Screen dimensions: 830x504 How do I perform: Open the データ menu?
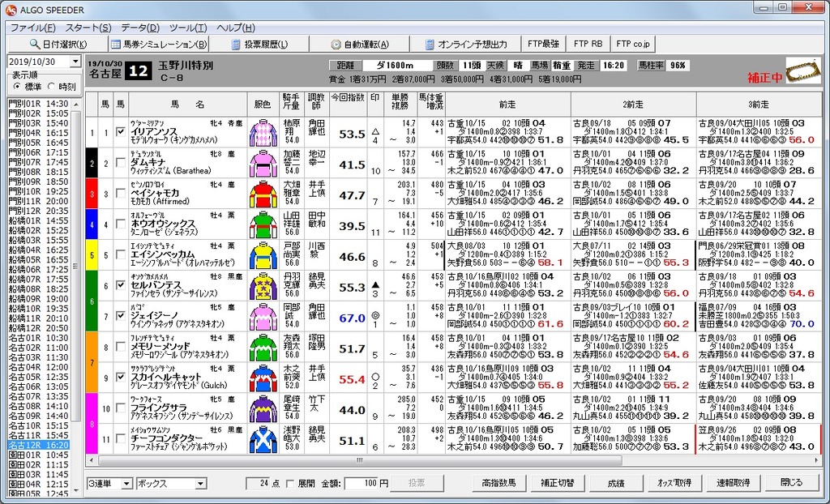pos(139,28)
